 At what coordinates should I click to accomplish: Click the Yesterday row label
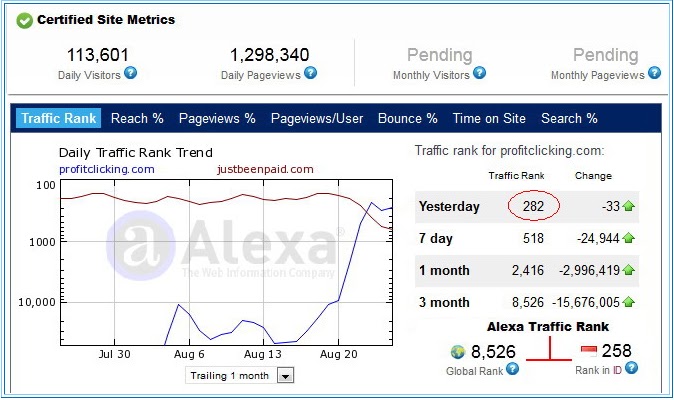(449, 206)
